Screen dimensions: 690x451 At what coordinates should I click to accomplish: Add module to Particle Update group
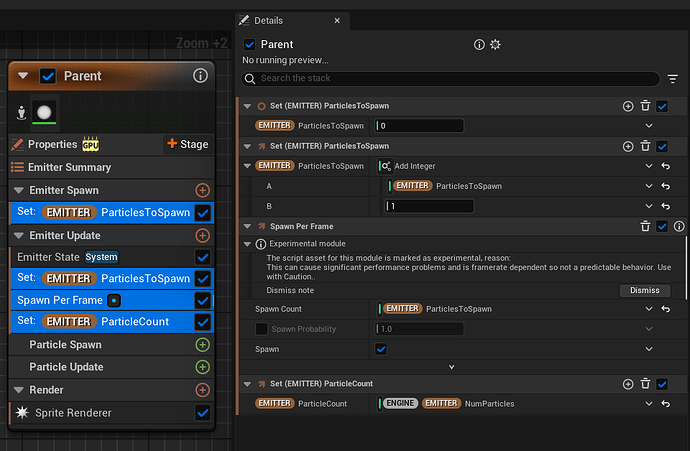[x=202, y=367]
